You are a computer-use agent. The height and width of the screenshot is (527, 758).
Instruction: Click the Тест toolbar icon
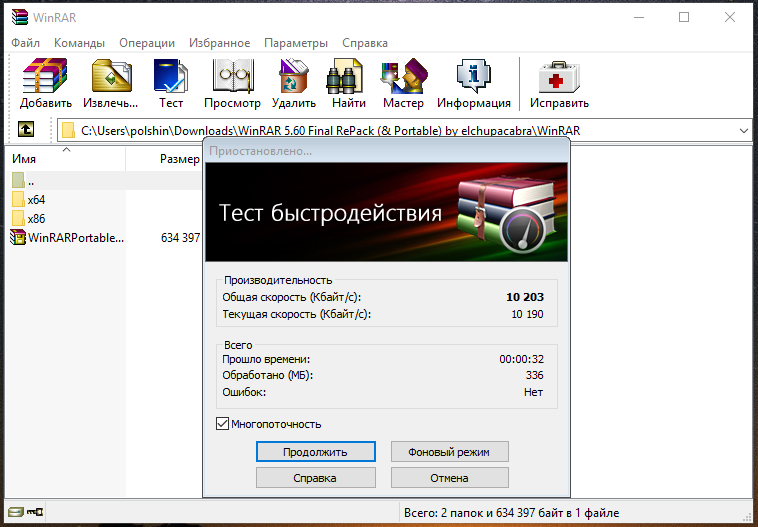(x=171, y=76)
